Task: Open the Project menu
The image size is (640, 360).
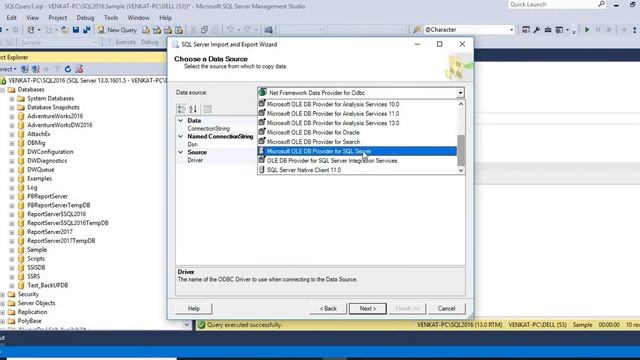Action: click(x=58, y=18)
